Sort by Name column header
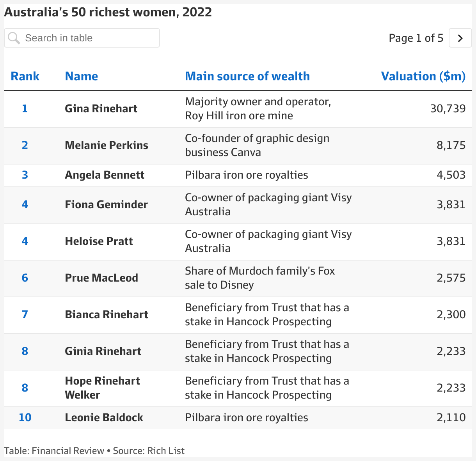The height and width of the screenshot is (461, 476). tap(82, 76)
